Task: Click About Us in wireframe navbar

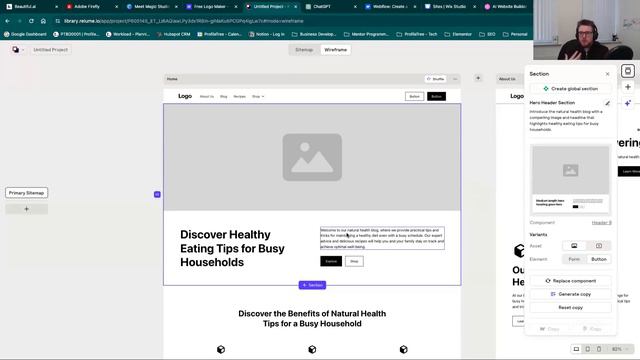Action: click(207, 96)
